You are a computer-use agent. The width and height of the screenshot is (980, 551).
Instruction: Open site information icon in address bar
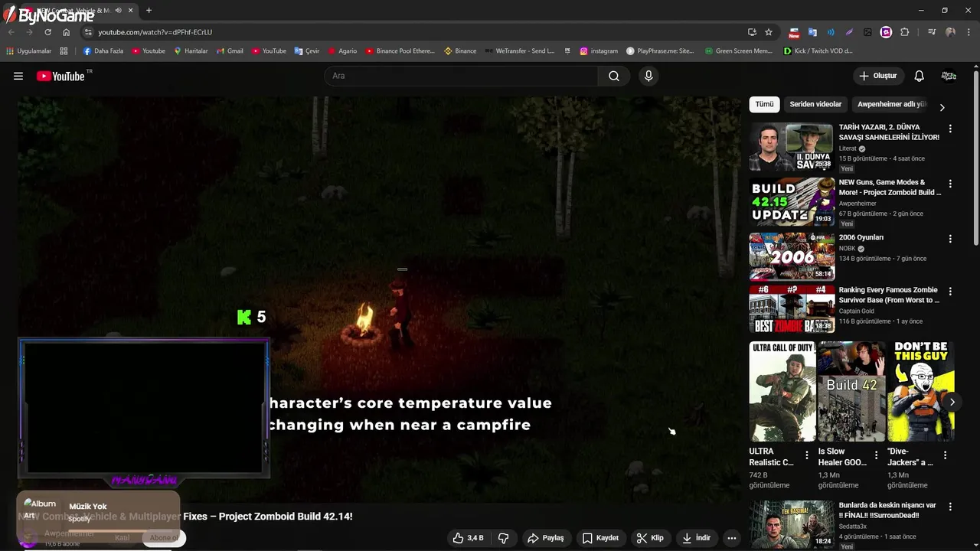coord(88,32)
